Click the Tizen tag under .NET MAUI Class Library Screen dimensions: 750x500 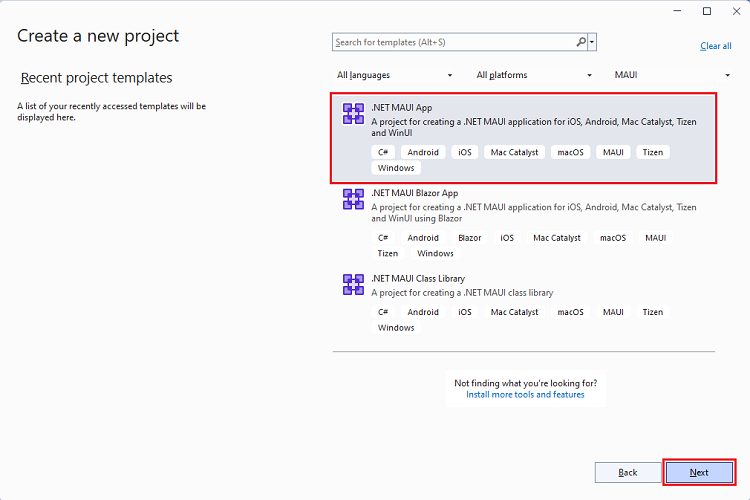tap(652, 312)
